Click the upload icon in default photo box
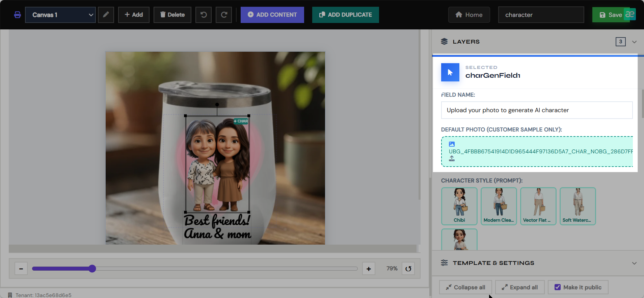The height and width of the screenshot is (298, 644). tap(452, 158)
